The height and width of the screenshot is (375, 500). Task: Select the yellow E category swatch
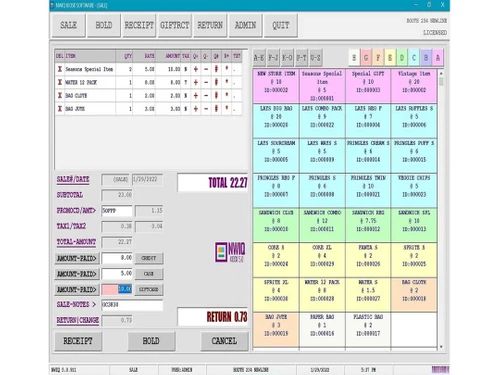[390, 58]
